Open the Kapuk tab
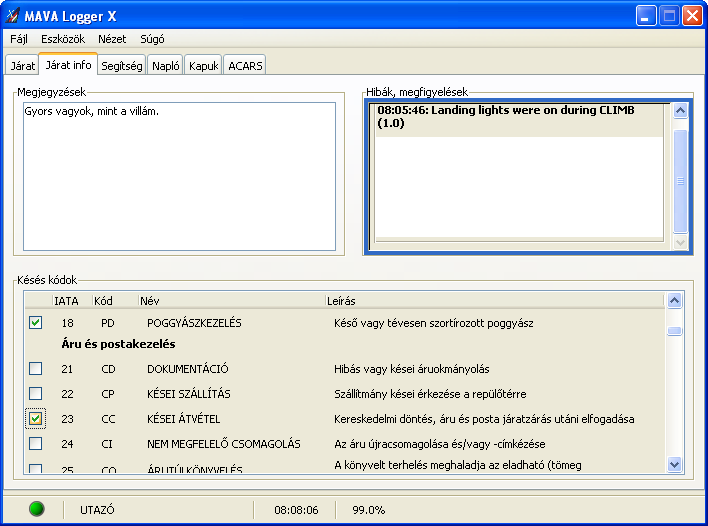Screen dimensions: 708x526 pos(203,66)
